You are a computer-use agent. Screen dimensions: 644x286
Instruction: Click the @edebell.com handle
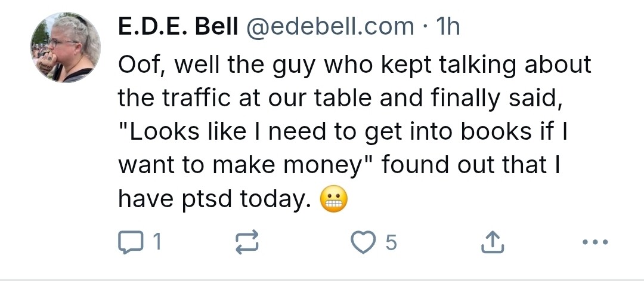pos(329,27)
